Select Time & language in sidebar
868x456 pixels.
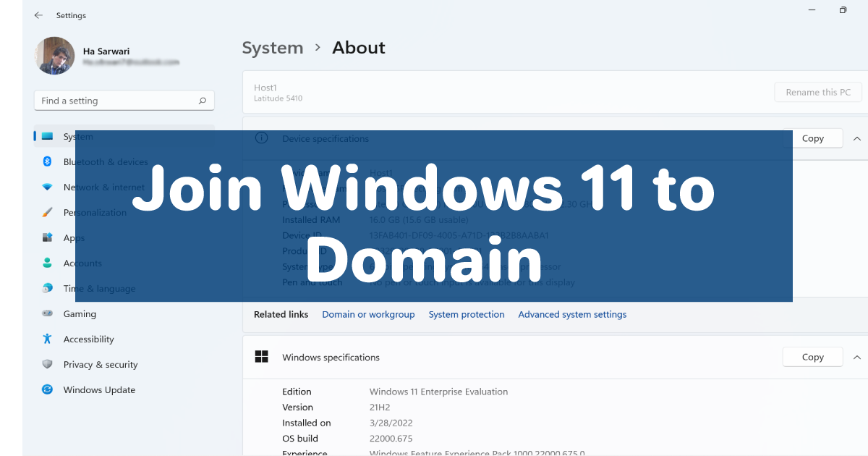tap(99, 288)
